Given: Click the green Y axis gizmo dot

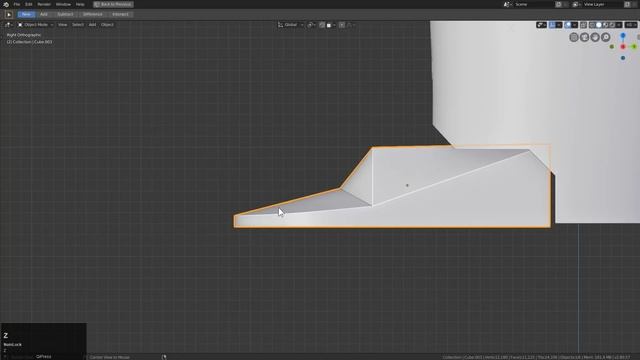Looking at the screenshot, I should pos(634,47).
